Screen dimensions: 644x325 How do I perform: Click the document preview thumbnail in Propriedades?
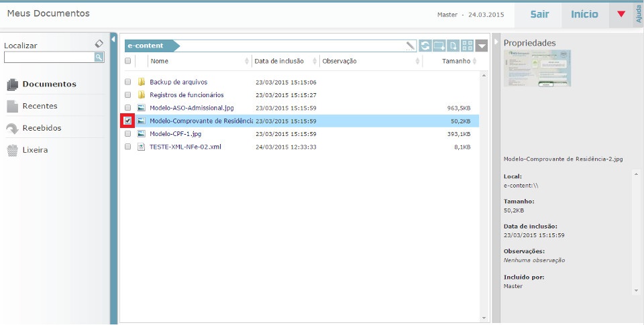(537, 68)
